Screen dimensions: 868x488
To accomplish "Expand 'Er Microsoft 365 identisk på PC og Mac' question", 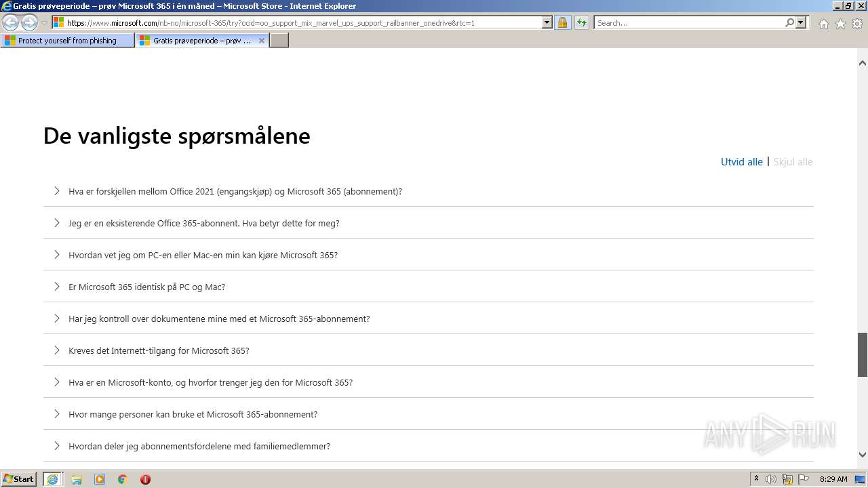I will click(x=429, y=287).
